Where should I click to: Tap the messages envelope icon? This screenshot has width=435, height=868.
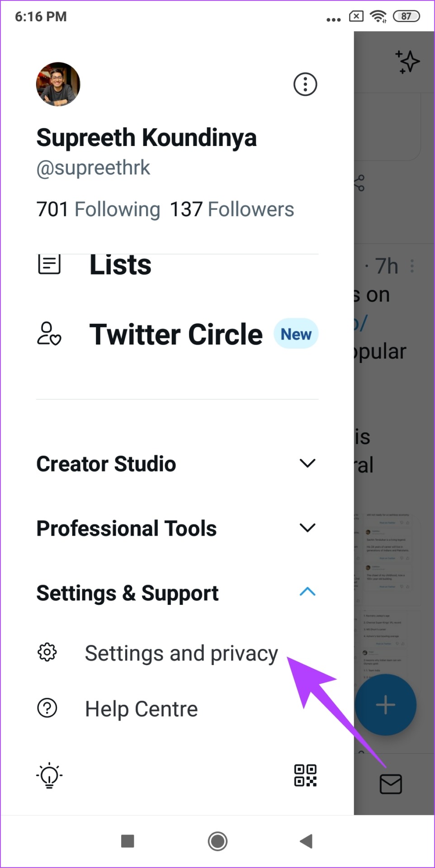391,784
